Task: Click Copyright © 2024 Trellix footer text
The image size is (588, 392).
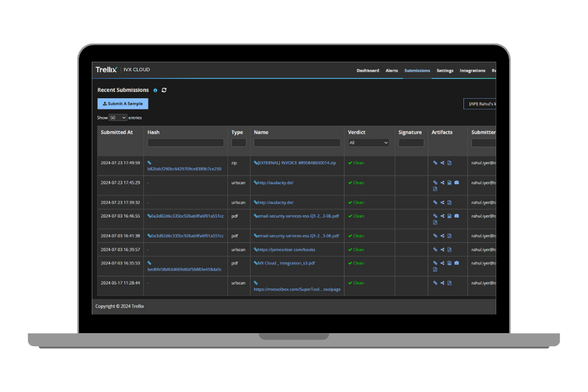Action: [x=119, y=306]
